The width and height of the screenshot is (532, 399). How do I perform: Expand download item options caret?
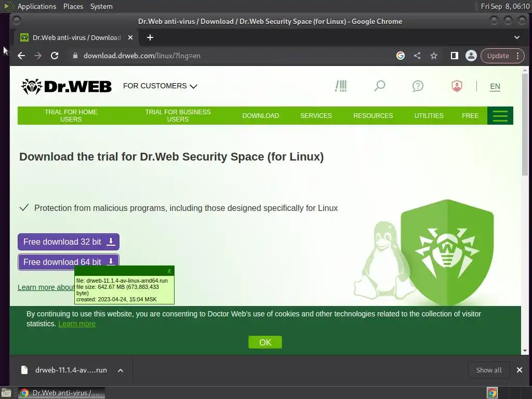(x=121, y=370)
